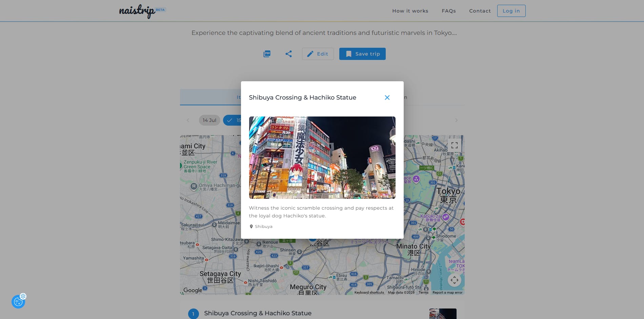The height and width of the screenshot is (319, 644).
Task: Click the dialog title Shibuya Crossing & Hachiko Statue
Action: (x=302, y=98)
